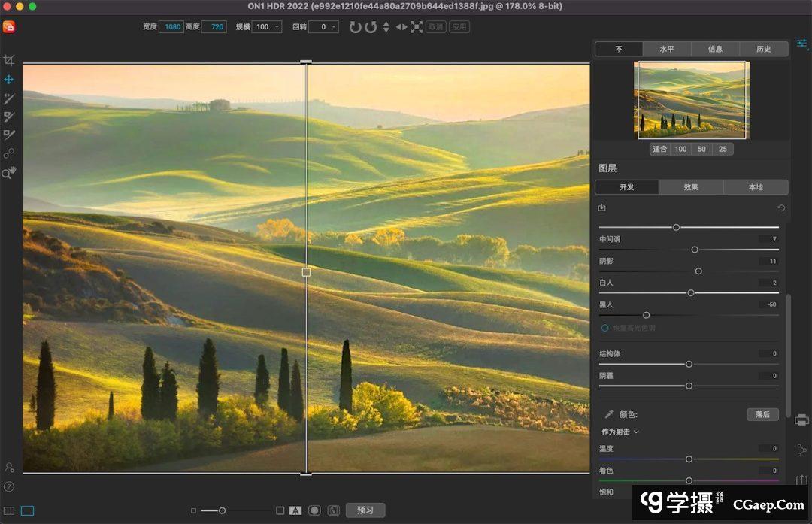Screen dimensions: 812x524
Task: Switch to the 效果 tab
Action: pyautogui.click(x=691, y=187)
